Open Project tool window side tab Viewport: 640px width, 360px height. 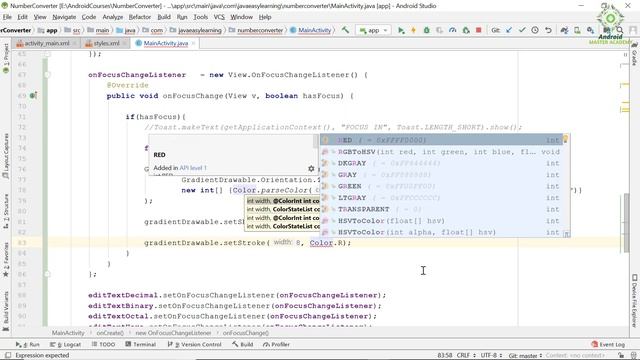(x=6, y=58)
